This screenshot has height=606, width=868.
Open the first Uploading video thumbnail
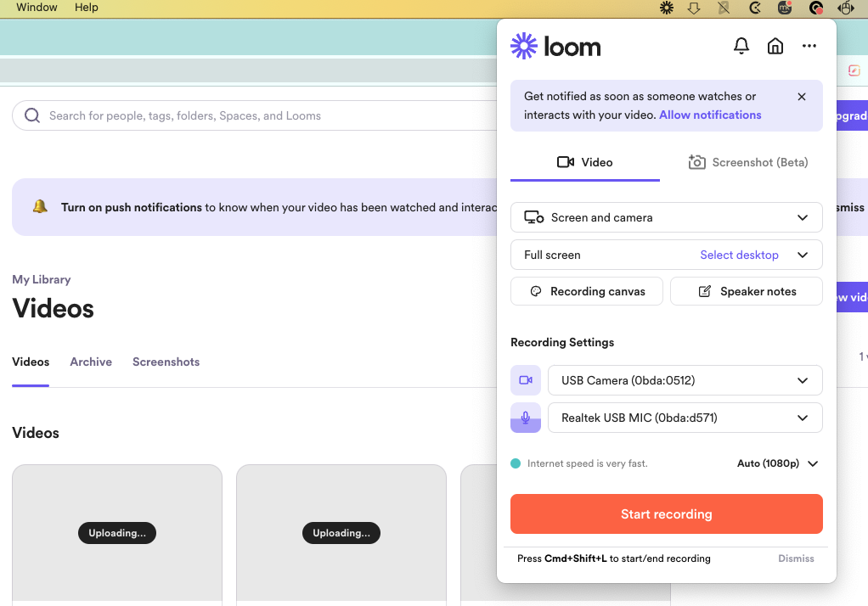pyautogui.click(x=117, y=533)
